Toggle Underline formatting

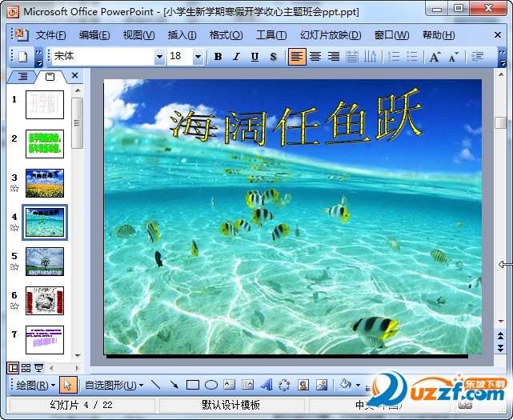pos(254,57)
